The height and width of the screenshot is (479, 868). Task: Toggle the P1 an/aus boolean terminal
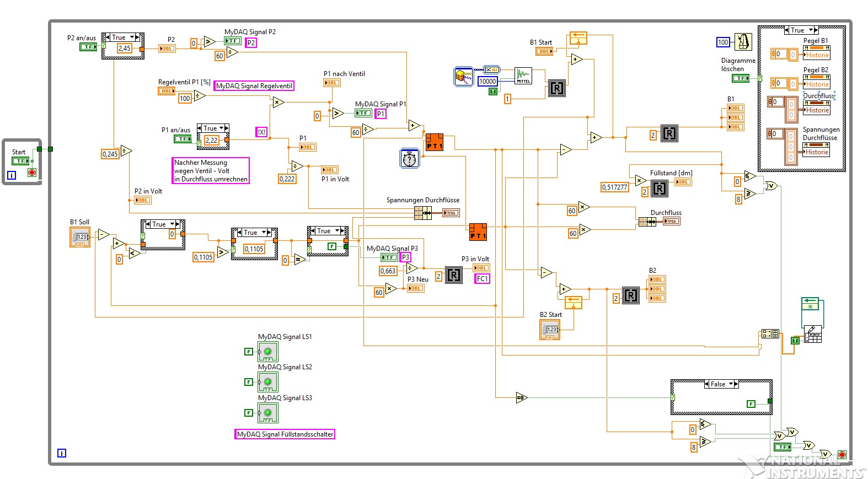click(183, 139)
